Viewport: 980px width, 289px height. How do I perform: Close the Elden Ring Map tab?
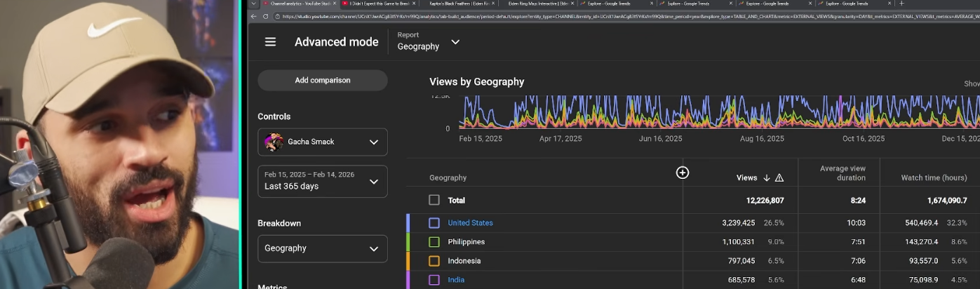(572, 4)
